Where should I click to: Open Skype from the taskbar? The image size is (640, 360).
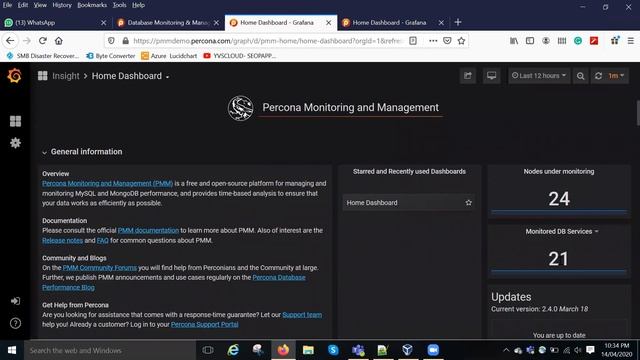(333, 350)
